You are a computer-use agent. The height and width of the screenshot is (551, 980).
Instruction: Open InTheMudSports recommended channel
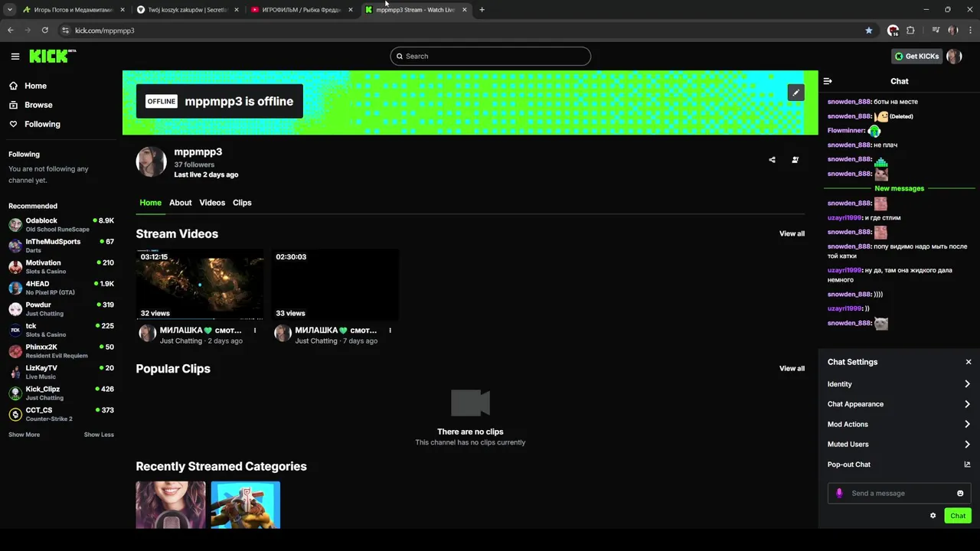pyautogui.click(x=61, y=246)
